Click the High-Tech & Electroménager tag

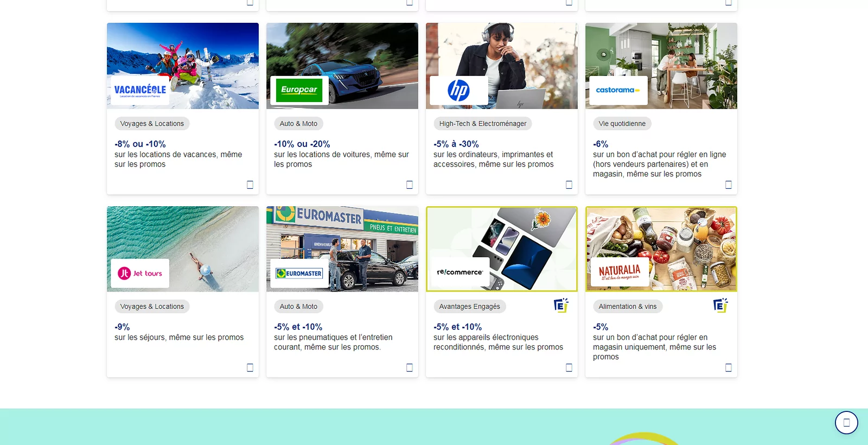point(483,124)
